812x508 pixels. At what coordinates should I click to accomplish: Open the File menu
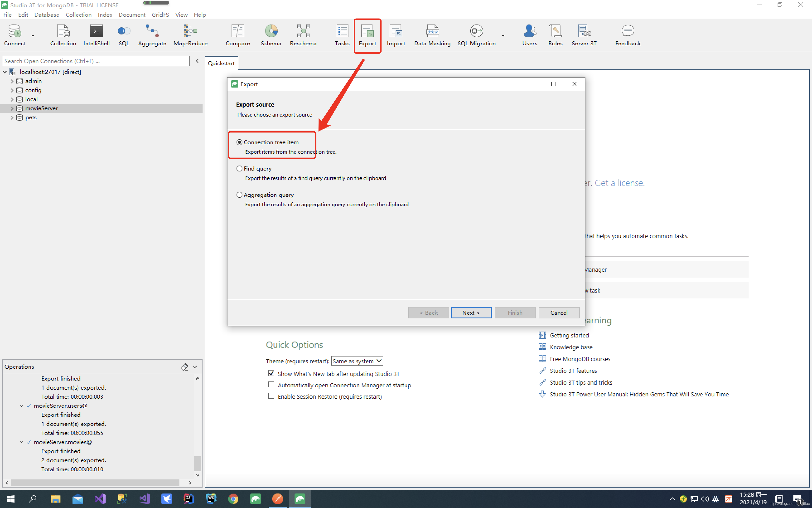click(x=7, y=15)
